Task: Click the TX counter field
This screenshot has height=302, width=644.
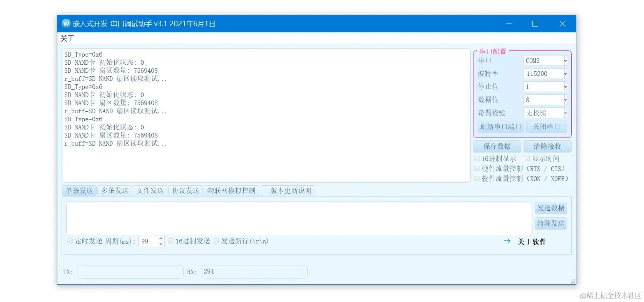Action: click(x=130, y=272)
